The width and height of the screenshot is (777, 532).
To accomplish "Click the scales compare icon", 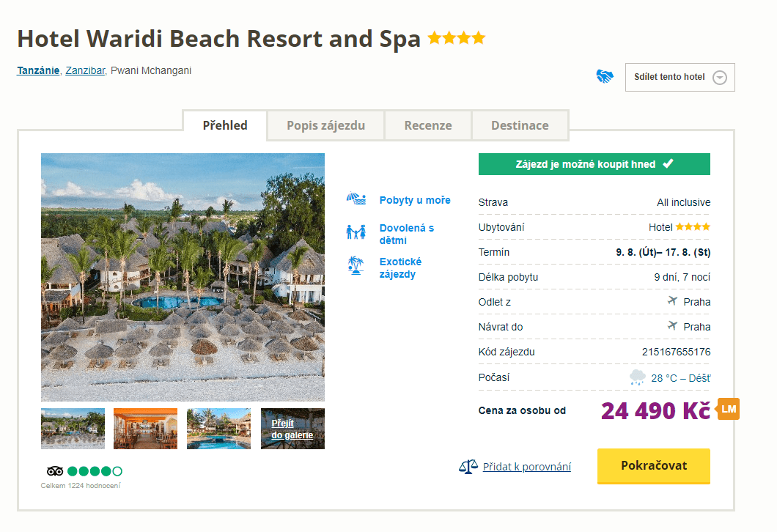I will coord(468,467).
